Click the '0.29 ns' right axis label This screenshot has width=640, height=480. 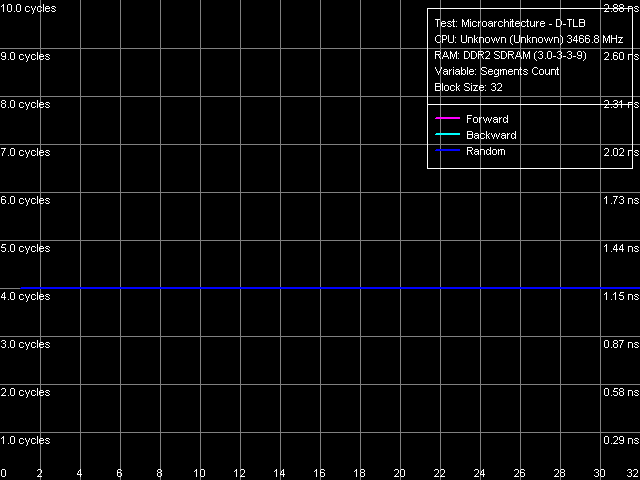click(621, 440)
